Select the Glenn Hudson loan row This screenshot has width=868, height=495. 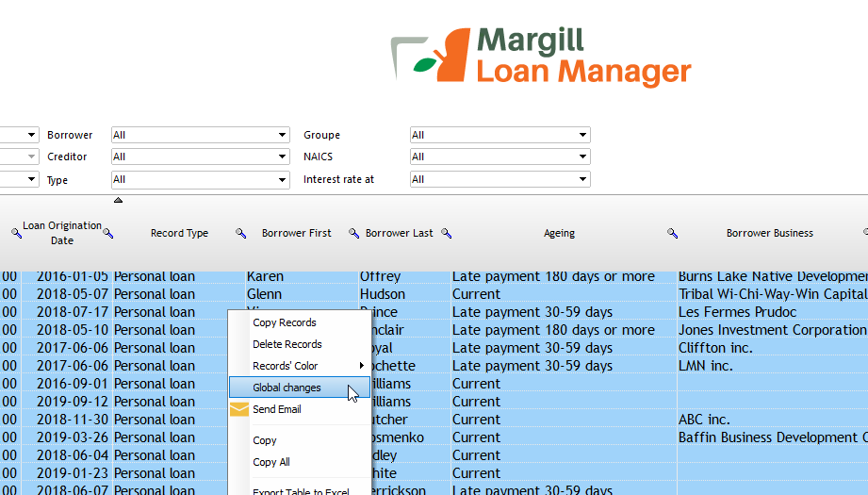(x=434, y=294)
